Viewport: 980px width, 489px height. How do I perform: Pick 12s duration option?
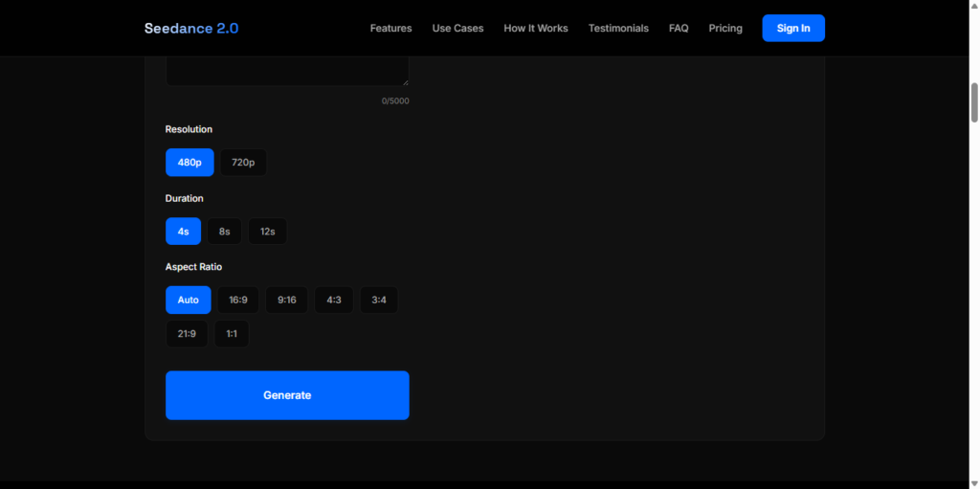267,232
